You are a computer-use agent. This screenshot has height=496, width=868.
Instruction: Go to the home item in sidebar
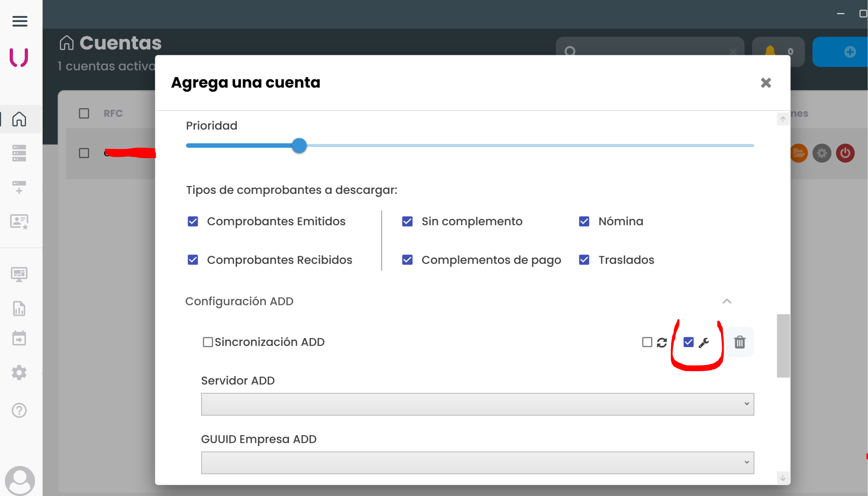[19, 119]
